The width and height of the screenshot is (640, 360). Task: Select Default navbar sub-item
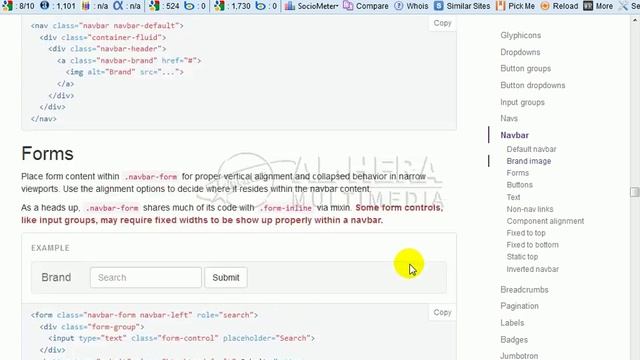[531, 149]
